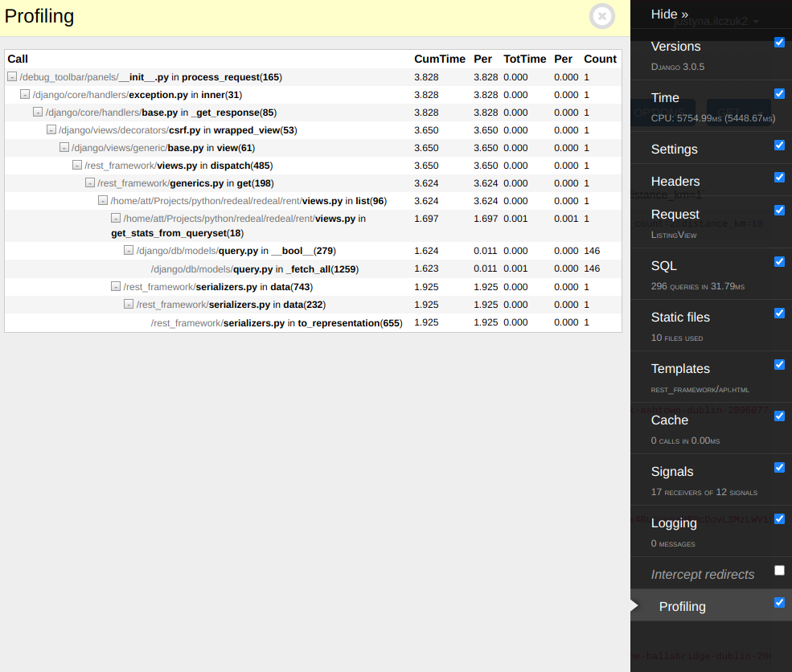Viewport: 792px width, 672px height.
Task: Collapse the serializers.py data(743) row
Action: 116,287
